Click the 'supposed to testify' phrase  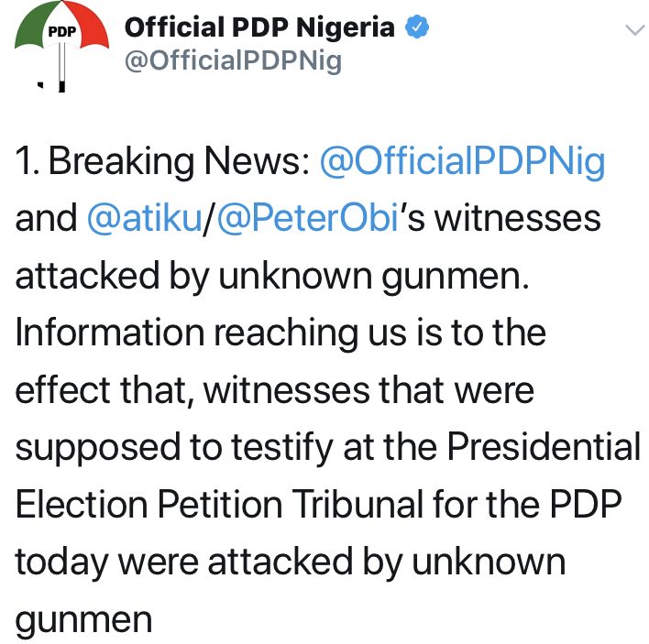click(x=174, y=448)
